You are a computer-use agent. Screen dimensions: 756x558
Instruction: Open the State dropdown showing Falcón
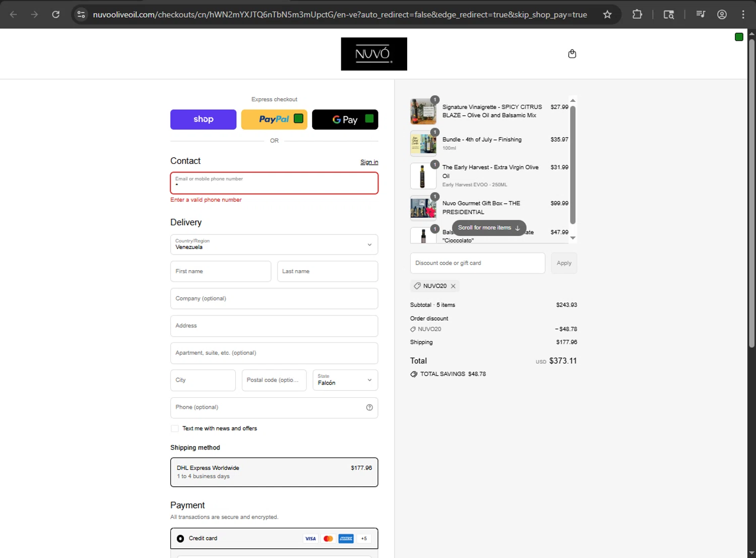click(345, 380)
